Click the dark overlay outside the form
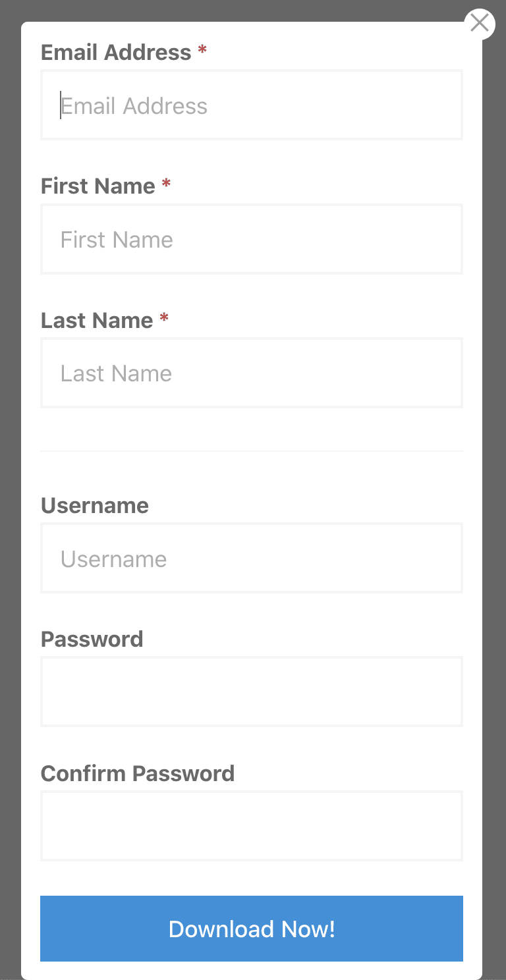 9,461
